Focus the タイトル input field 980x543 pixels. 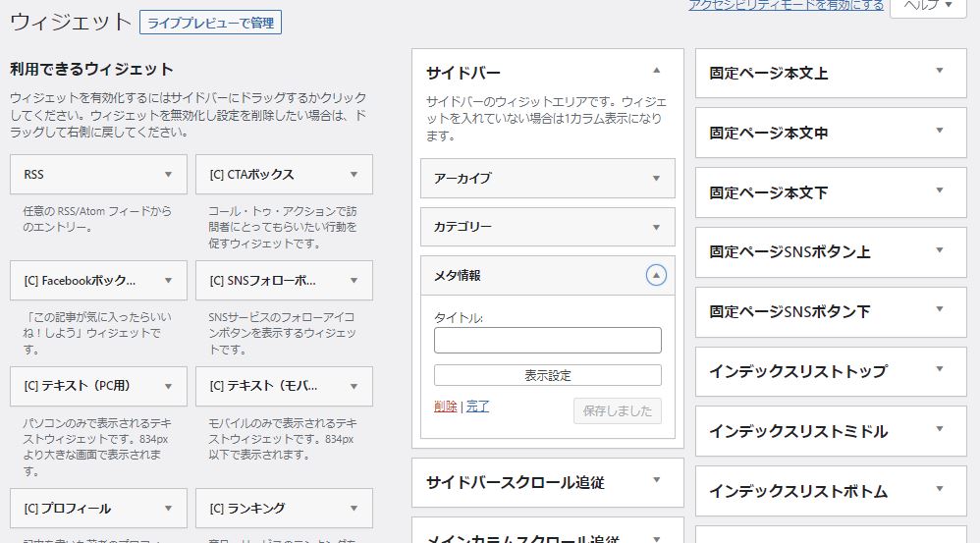pos(548,341)
